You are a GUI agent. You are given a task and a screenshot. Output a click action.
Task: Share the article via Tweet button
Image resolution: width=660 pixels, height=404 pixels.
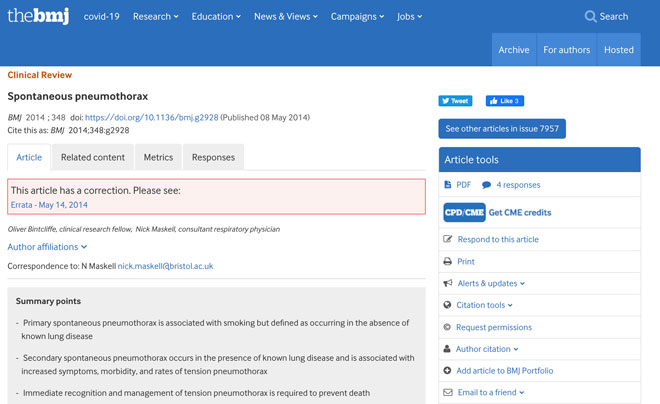click(455, 101)
